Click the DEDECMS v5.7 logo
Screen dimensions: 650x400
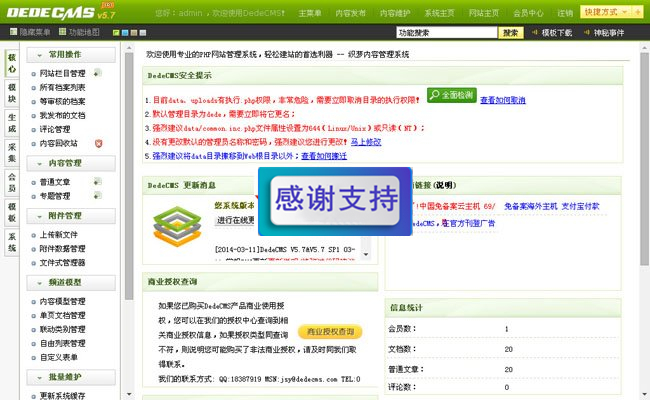[61, 12]
